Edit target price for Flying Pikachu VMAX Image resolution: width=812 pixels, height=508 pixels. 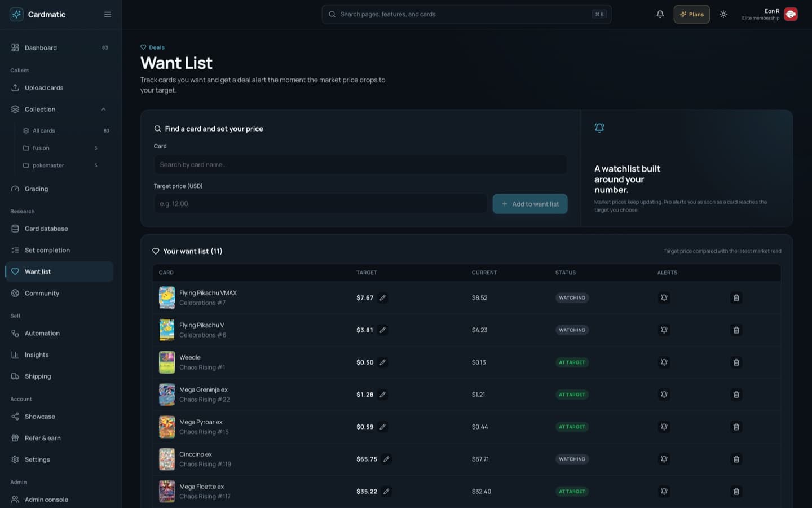pyautogui.click(x=383, y=298)
